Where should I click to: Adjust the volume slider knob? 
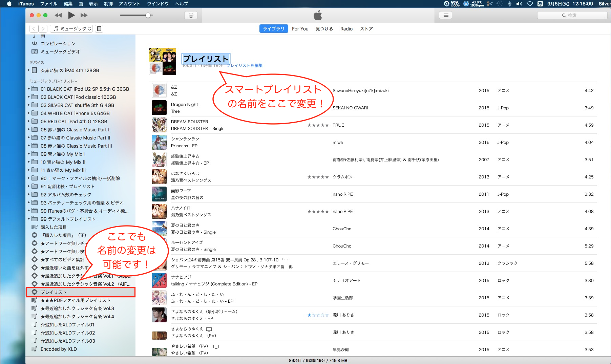[148, 15]
